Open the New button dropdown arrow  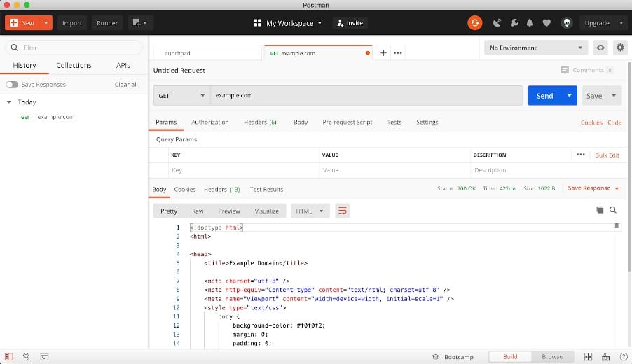pyautogui.click(x=46, y=23)
